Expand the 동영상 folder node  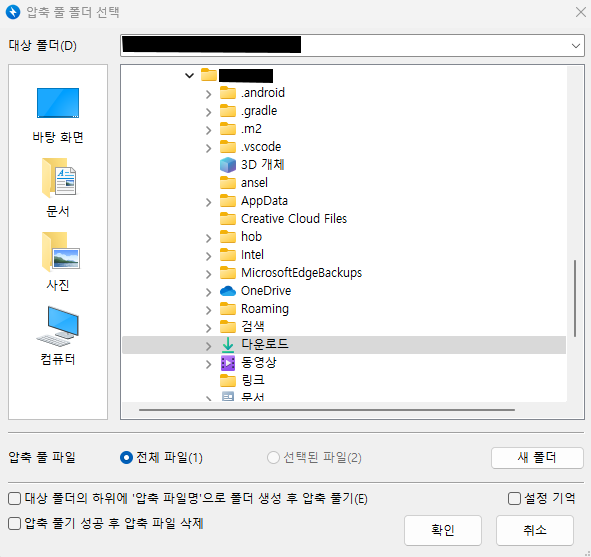coord(208,364)
